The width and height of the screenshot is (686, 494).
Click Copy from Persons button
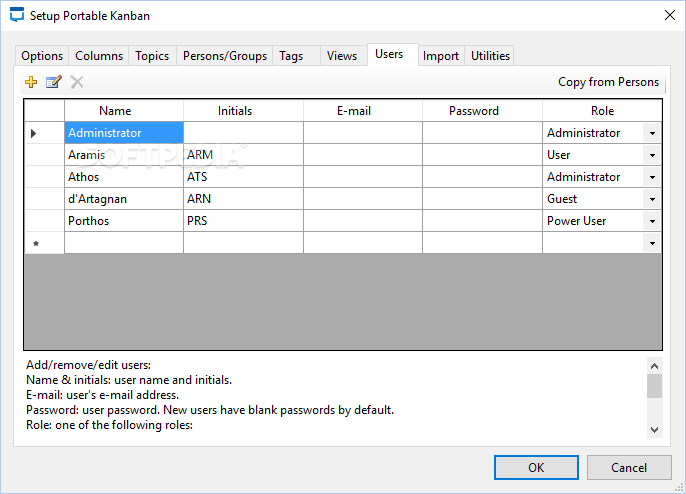pos(608,82)
